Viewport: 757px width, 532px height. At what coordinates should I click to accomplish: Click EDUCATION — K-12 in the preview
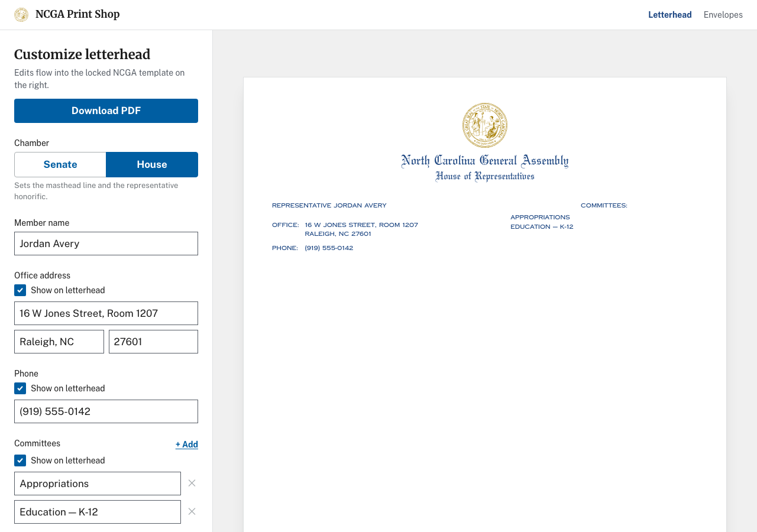point(542,227)
